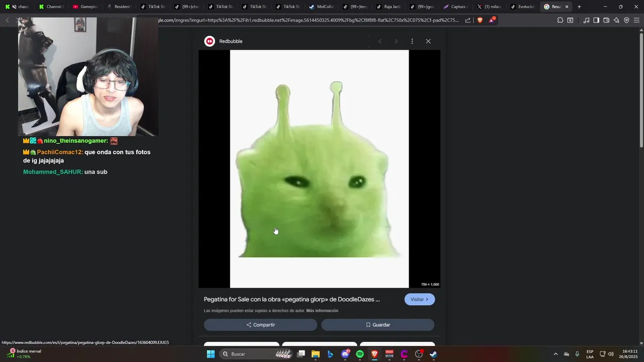Close the active 'Resu' Google tab
The image size is (644, 362).
click(x=567, y=7)
